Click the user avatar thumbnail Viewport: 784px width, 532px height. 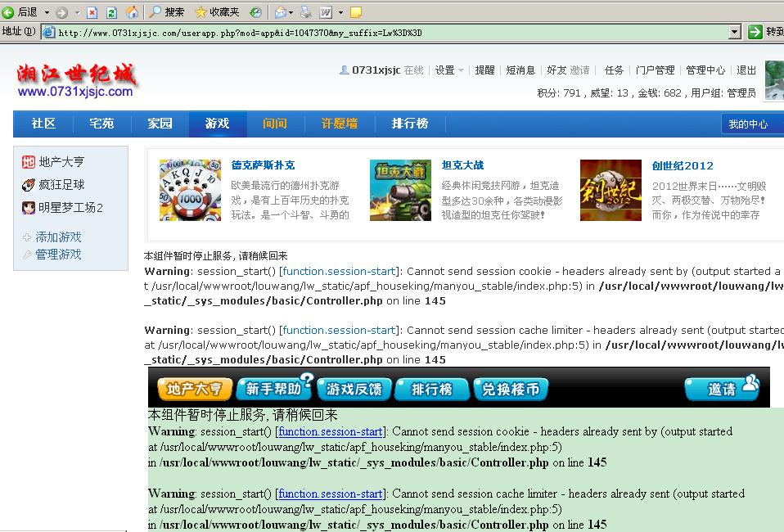(x=774, y=80)
